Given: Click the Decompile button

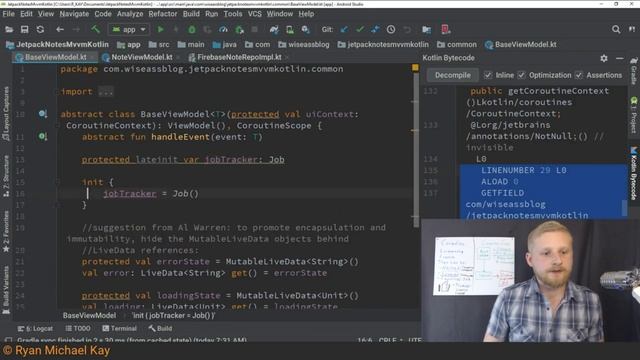Looking at the screenshot, I should (x=452, y=75).
